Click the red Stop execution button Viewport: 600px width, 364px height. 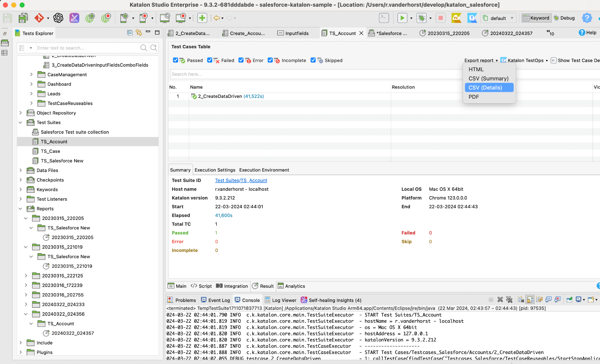440,18
